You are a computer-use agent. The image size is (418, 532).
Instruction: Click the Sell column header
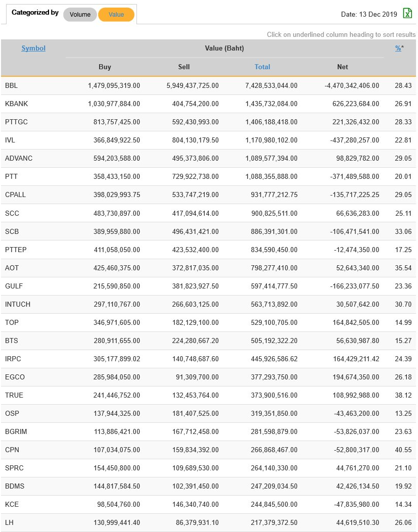[184, 67]
